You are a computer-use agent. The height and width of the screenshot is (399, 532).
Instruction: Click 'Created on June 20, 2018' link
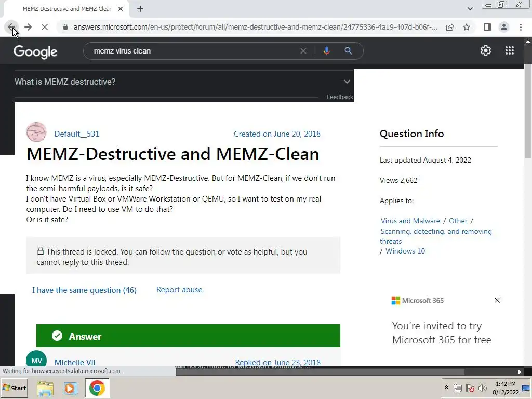tap(277, 134)
